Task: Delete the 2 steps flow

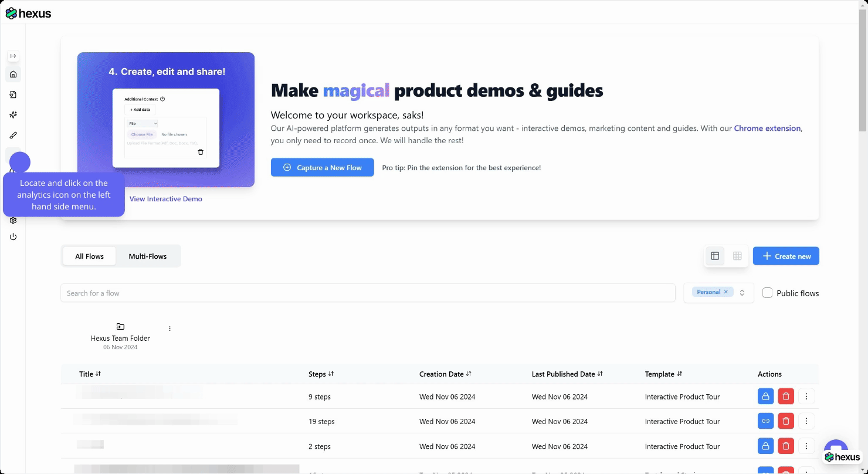Action: [786, 446]
